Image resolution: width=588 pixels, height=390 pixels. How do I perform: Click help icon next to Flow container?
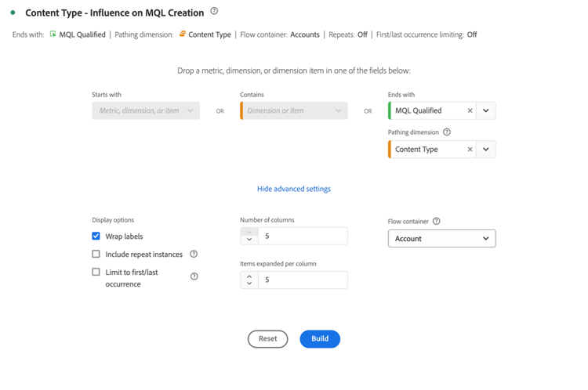click(437, 221)
